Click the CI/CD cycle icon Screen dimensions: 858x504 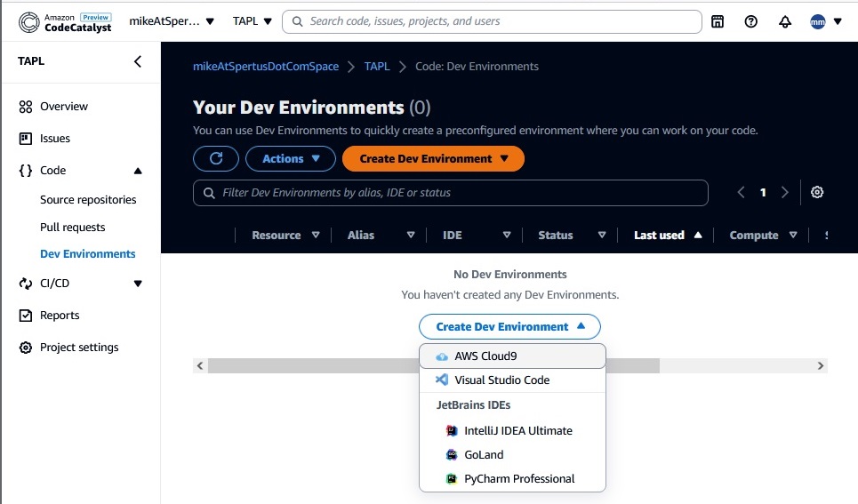26,284
